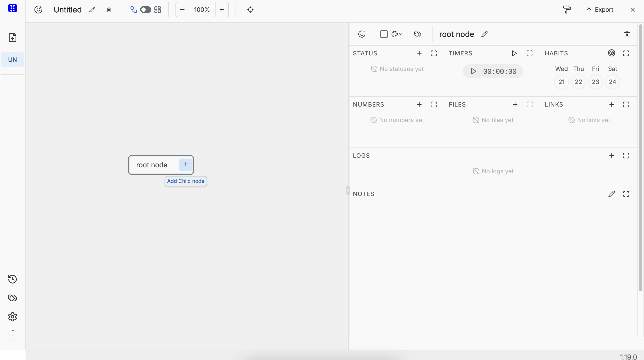Screen dimensions: 644x360
Task: Create a new document from the sidebar
Action: point(13,38)
